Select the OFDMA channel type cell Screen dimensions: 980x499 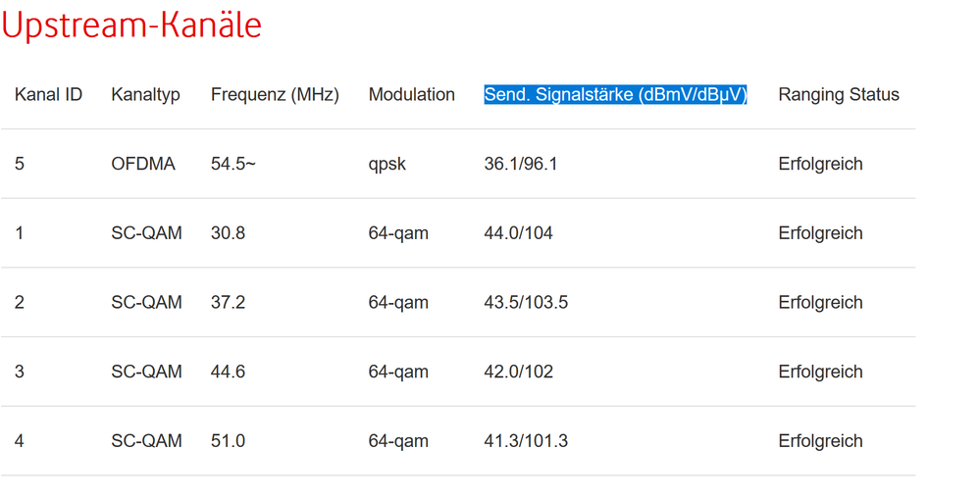pos(143,164)
